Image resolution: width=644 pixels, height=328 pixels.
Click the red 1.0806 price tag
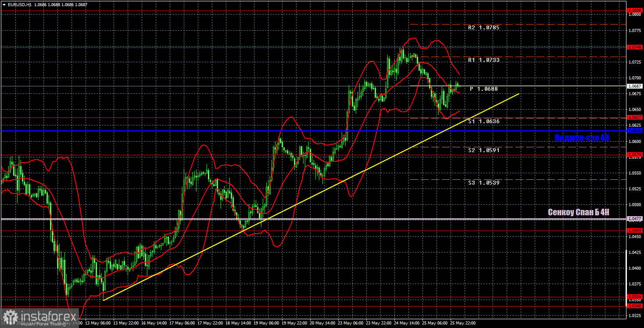click(635, 10)
